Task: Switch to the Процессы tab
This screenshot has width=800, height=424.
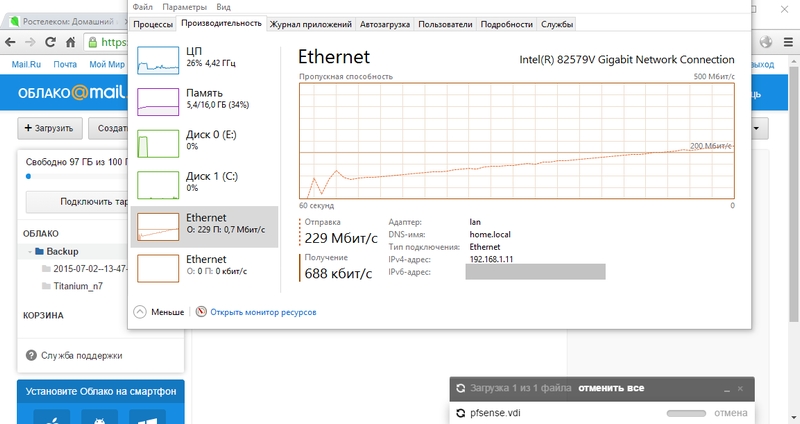Action: 153,23
